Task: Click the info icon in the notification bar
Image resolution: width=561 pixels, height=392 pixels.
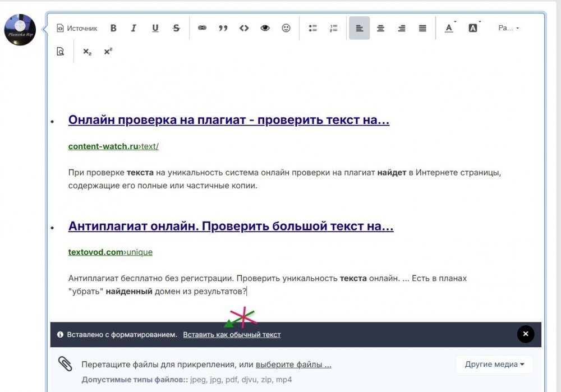Action: (x=60, y=334)
